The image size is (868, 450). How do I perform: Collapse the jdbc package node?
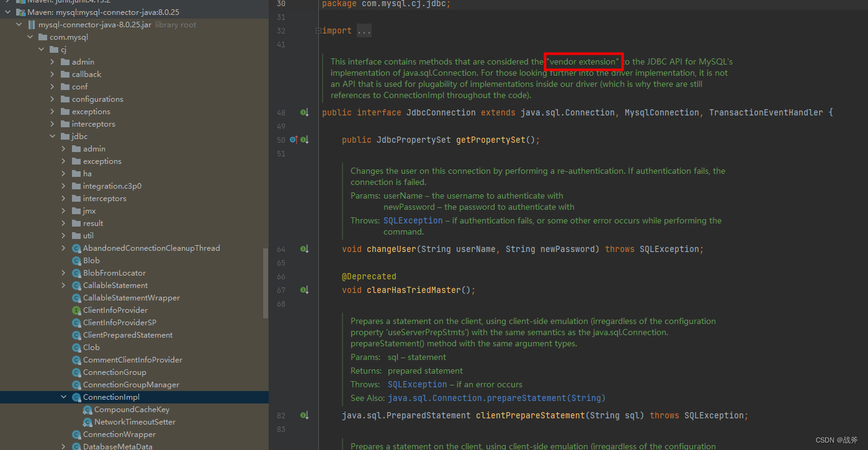pos(53,137)
